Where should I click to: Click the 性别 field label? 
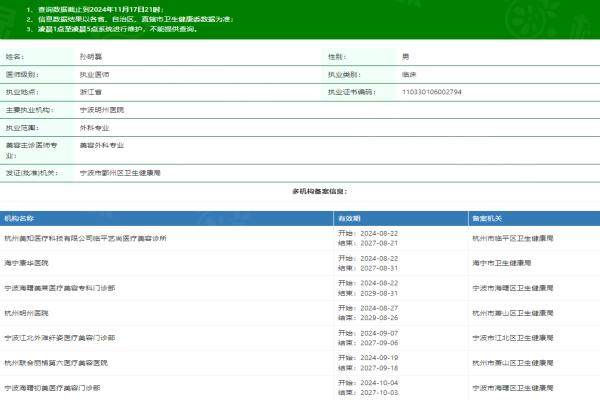pyautogui.click(x=337, y=57)
